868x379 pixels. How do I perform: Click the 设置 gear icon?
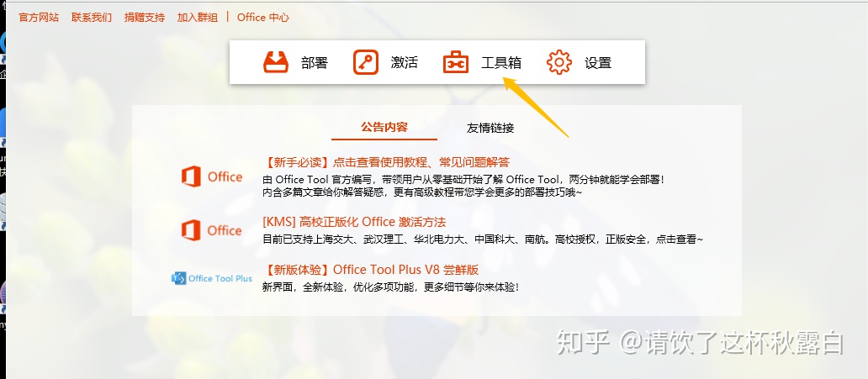tap(559, 62)
